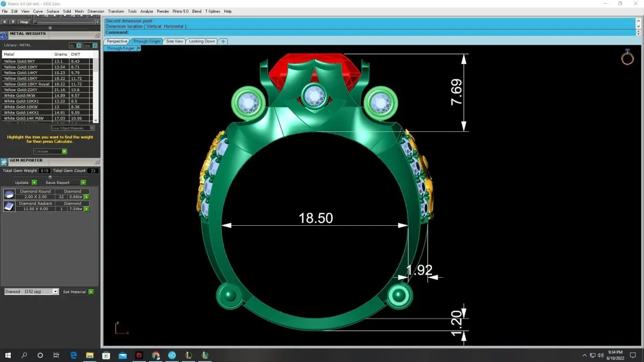Viewport: 644px width, 362px height.
Task: Click the green arrow next to 0.66tw
Action: click(x=86, y=197)
